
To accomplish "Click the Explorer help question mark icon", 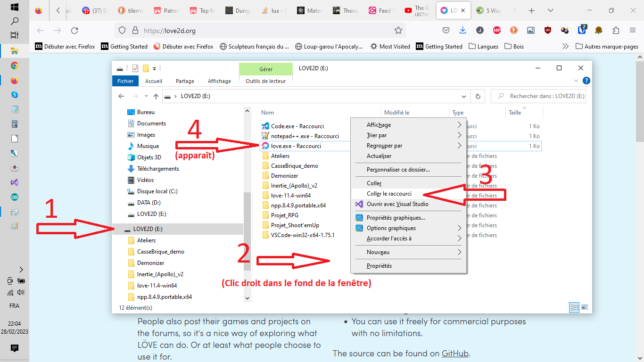I will point(586,81).
